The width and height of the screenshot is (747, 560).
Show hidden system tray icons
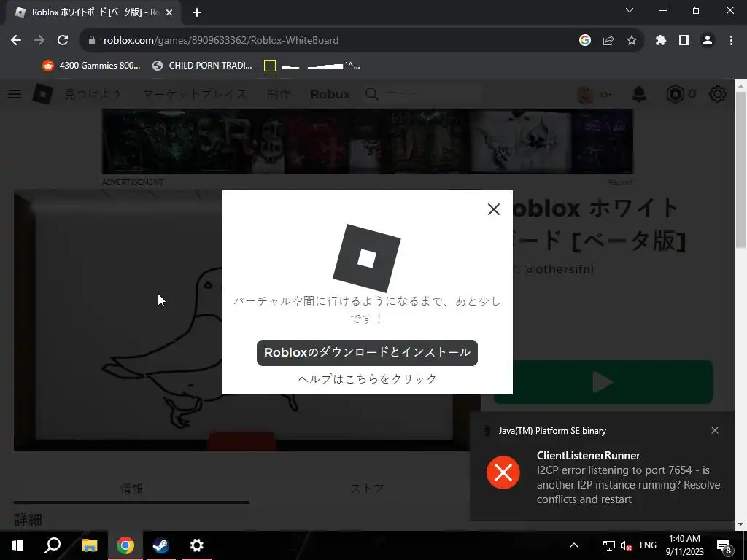(574, 545)
